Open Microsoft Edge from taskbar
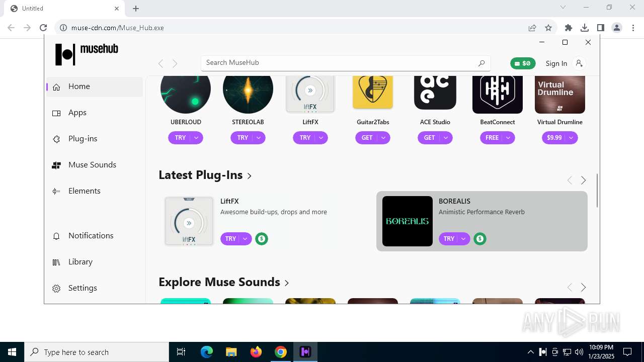The width and height of the screenshot is (644, 362). (207, 352)
